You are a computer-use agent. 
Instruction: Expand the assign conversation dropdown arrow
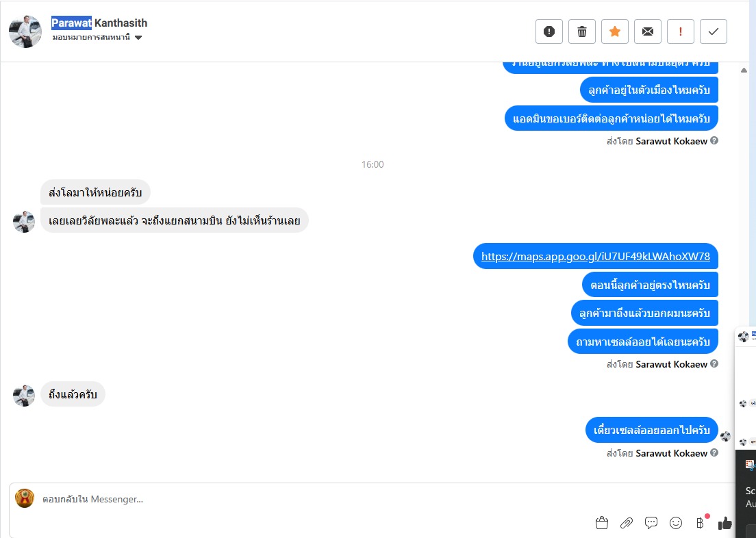[138, 38]
